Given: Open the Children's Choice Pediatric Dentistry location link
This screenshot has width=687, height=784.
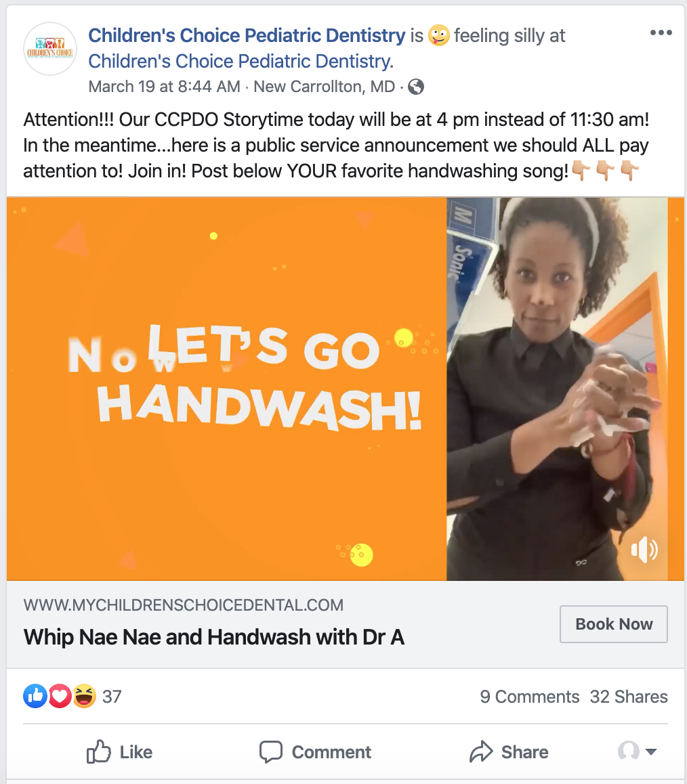Looking at the screenshot, I should click(x=241, y=62).
